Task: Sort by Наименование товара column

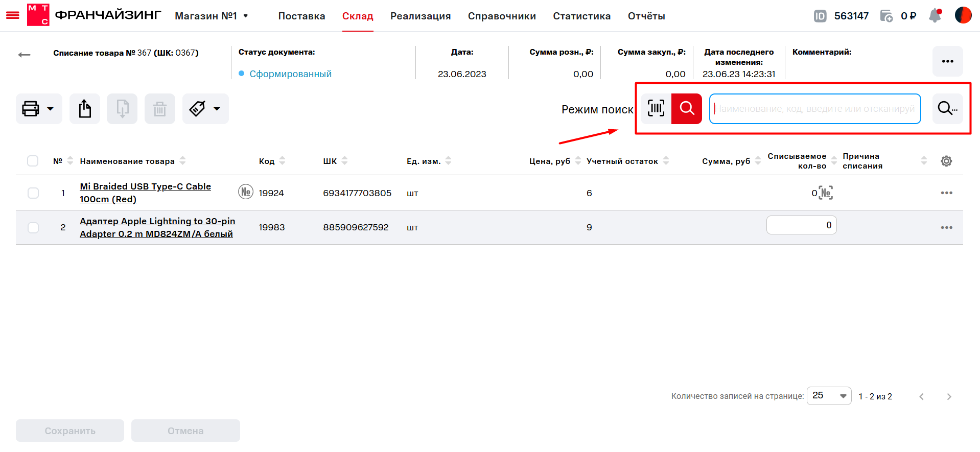Action: (x=183, y=161)
